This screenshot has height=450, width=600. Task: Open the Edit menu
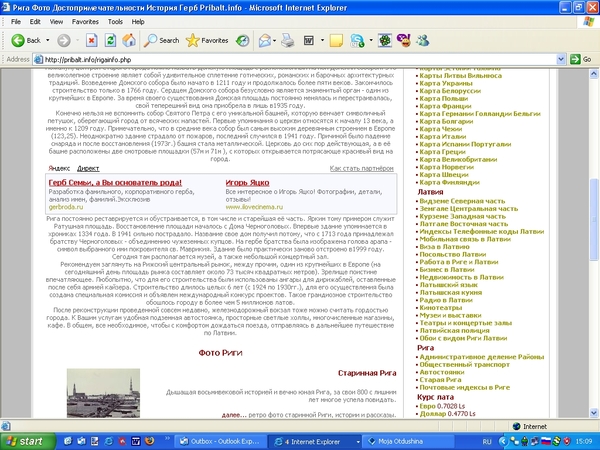click(x=35, y=22)
